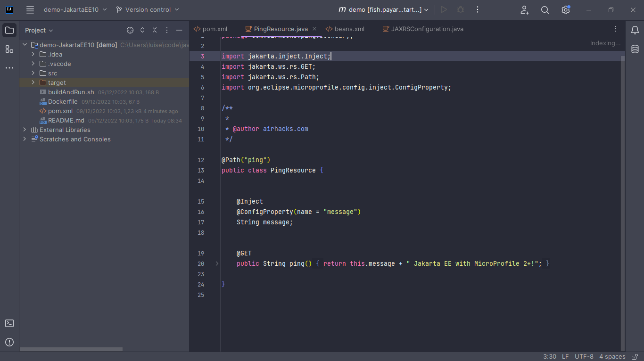The width and height of the screenshot is (644, 361).
Task: Unfold the ping() method on line 20
Action: click(x=217, y=264)
